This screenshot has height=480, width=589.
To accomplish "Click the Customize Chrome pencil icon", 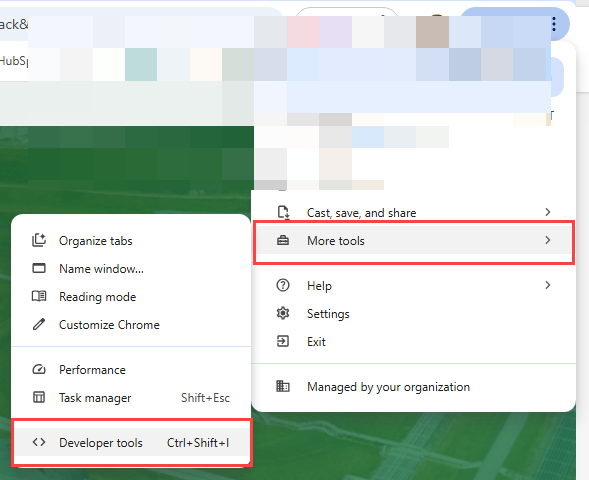I will click(x=39, y=324).
